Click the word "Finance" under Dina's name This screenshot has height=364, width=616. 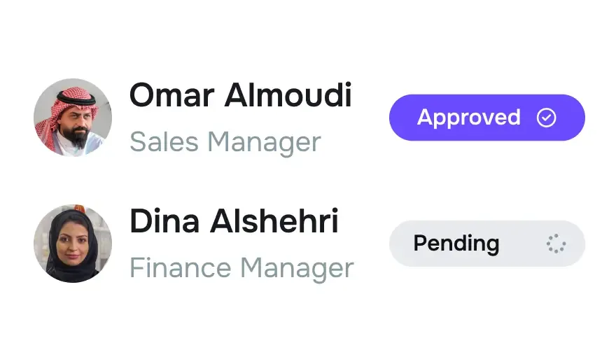click(x=180, y=268)
